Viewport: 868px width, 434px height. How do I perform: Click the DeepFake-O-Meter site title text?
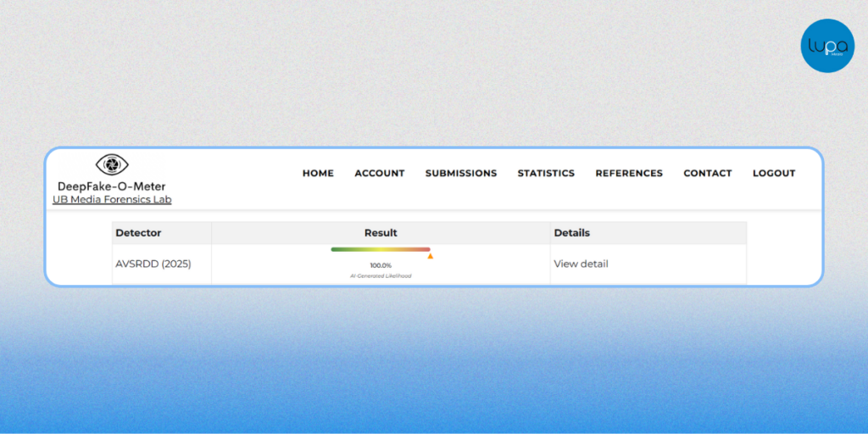click(x=112, y=186)
